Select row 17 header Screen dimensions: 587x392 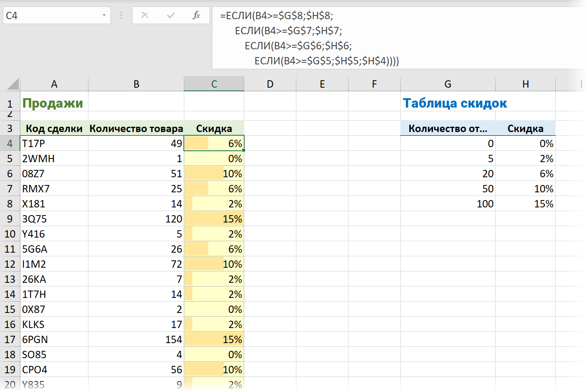pos(10,339)
